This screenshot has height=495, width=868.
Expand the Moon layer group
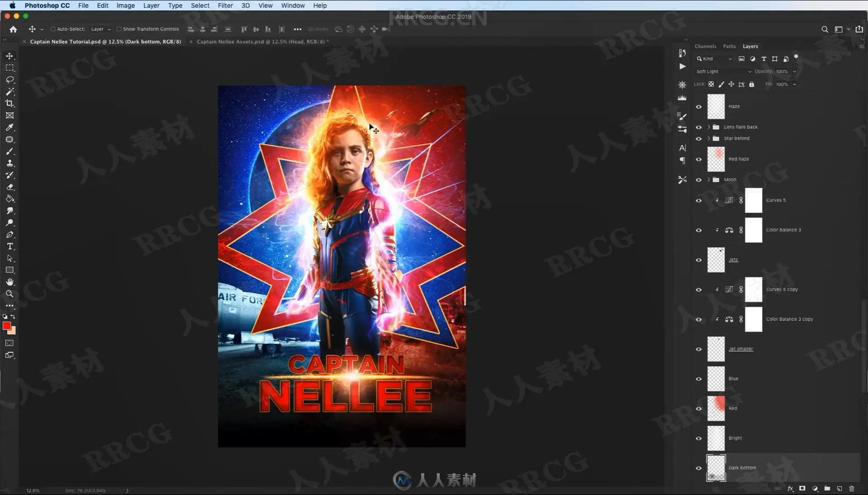[x=708, y=180]
